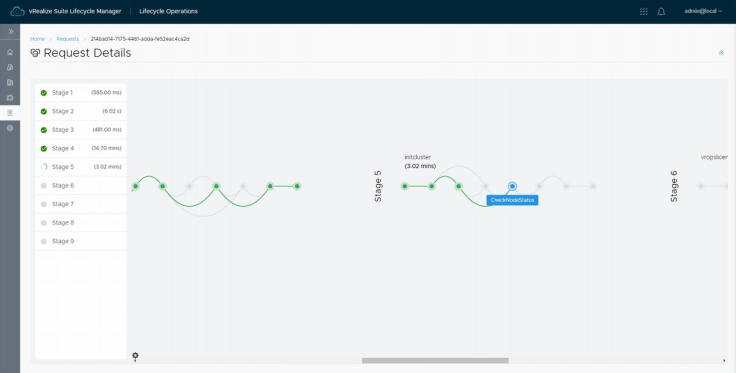
Task: Select the Stage 8 row
Action: click(81, 223)
